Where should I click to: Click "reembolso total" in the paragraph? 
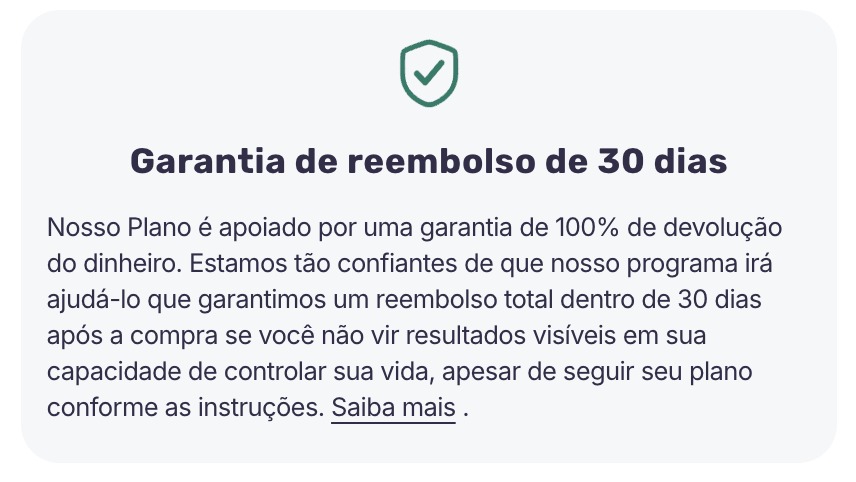[x=465, y=300]
